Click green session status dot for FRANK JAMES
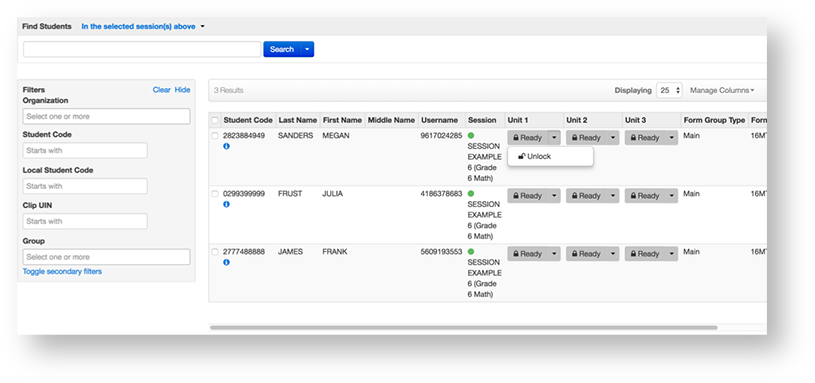This screenshot has height=383, width=815. tap(471, 252)
